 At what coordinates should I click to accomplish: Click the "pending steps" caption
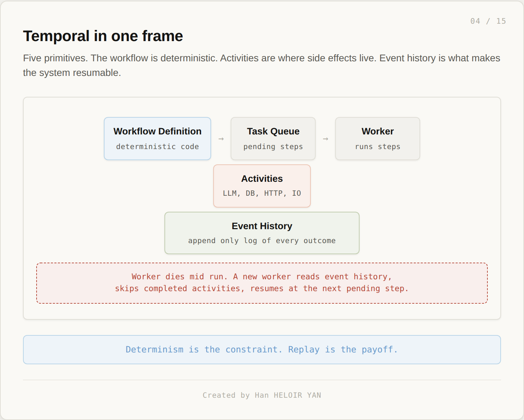click(x=273, y=147)
